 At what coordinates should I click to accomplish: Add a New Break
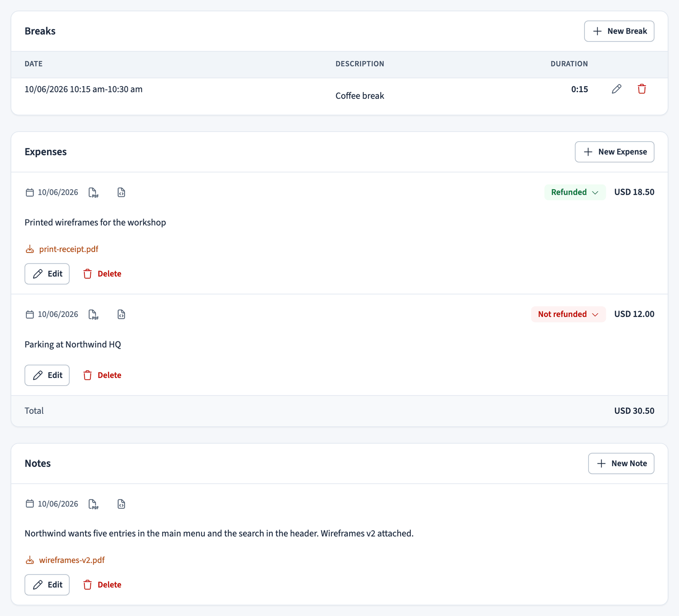tap(619, 31)
